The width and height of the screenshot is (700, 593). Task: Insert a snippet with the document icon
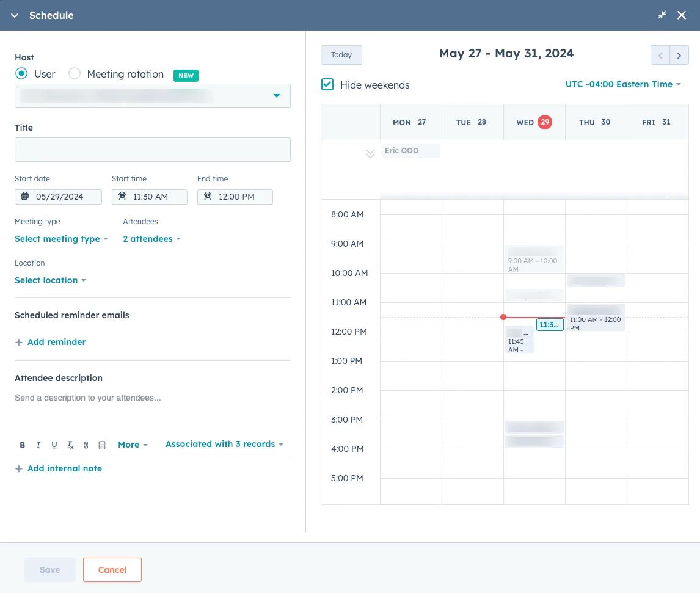102,445
